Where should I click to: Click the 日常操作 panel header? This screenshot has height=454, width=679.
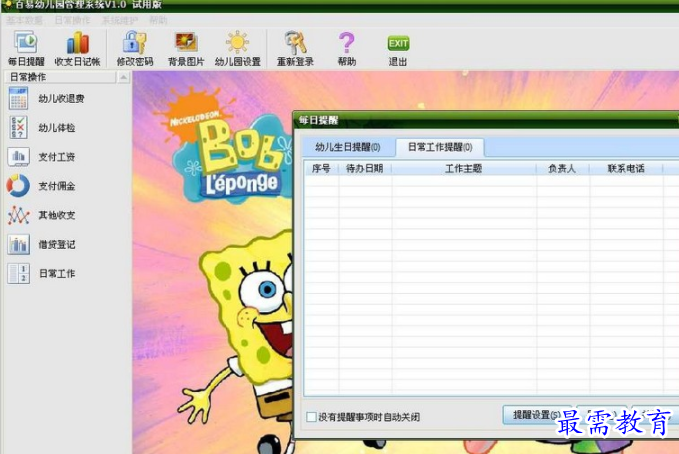[x=60, y=77]
